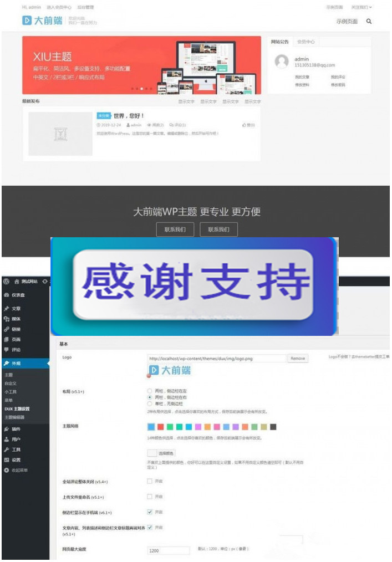Viewport: 392px width, 562px height.
Task: Click the Logo不会做 themebetter ticket link
Action: click(359, 357)
